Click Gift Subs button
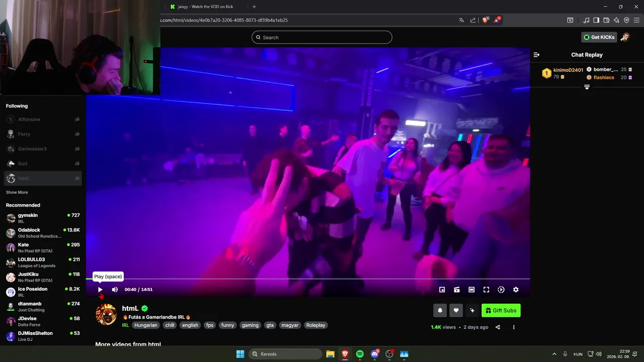 point(501,311)
